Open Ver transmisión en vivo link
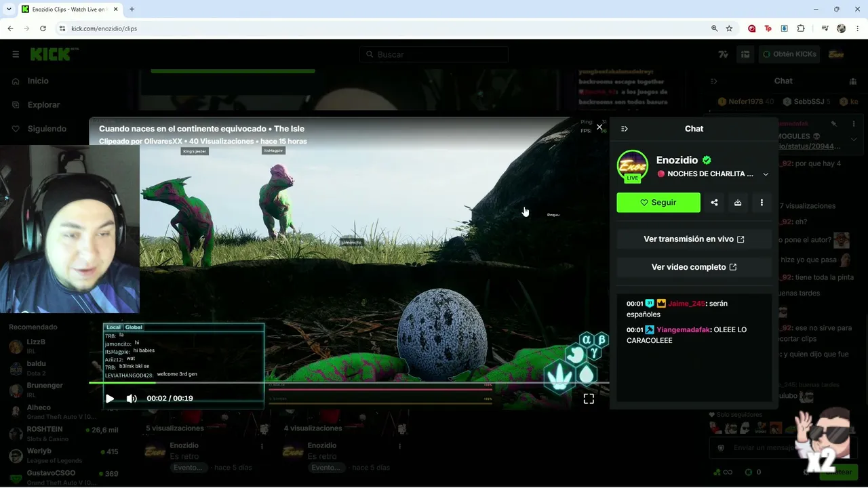Screen dimensions: 868x488 tap(694, 239)
